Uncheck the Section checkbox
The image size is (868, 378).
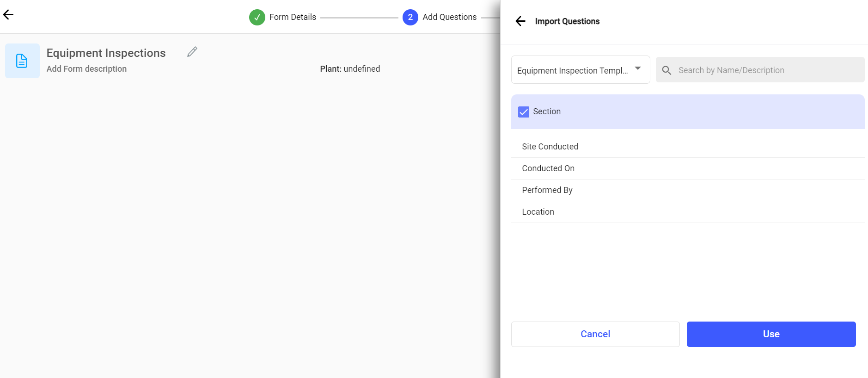pyautogui.click(x=524, y=112)
